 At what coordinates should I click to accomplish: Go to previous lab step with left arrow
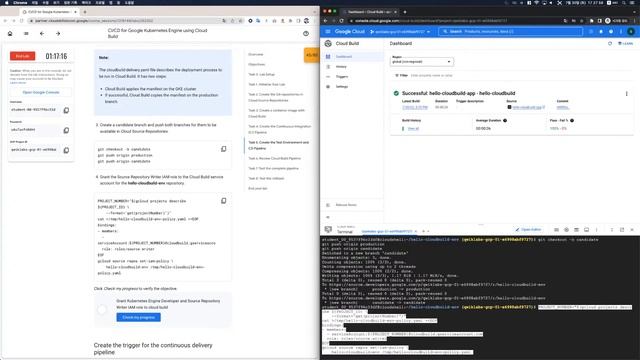tap(42, 33)
